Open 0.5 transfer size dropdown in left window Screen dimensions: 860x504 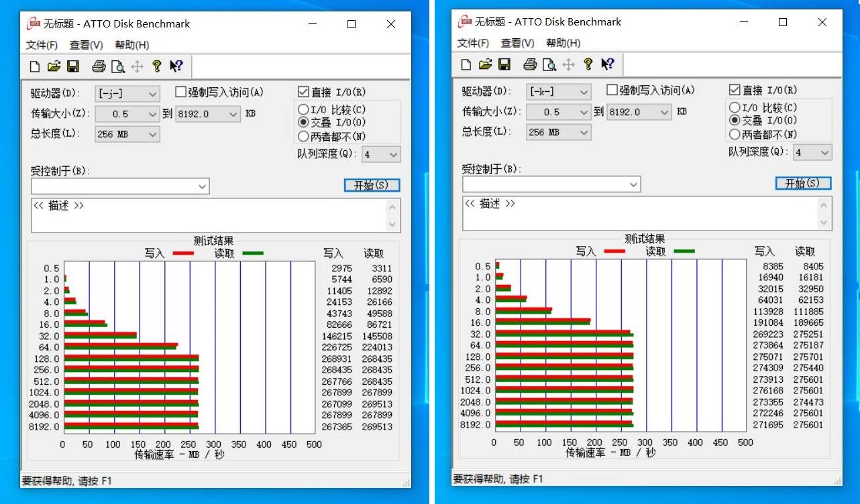click(x=127, y=114)
